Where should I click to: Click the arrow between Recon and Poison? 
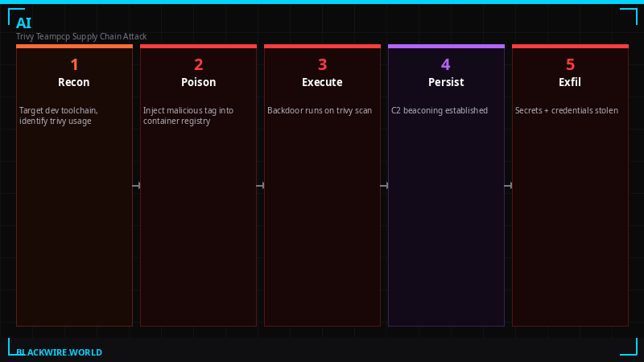(x=136, y=186)
